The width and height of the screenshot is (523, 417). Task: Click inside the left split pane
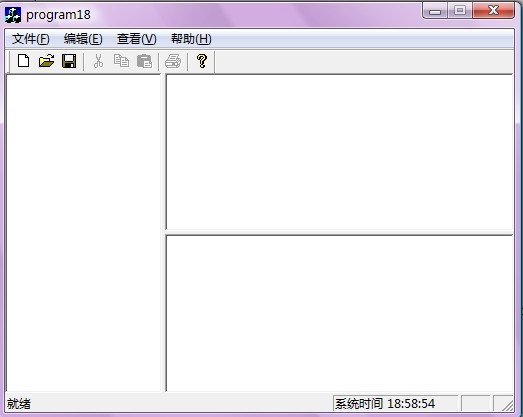(x=83, y=233)
